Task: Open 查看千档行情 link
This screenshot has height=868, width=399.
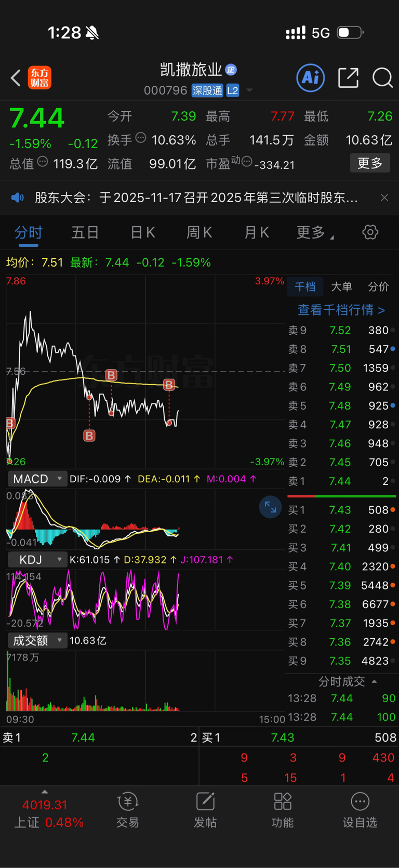Action: [x=341, y=310]
